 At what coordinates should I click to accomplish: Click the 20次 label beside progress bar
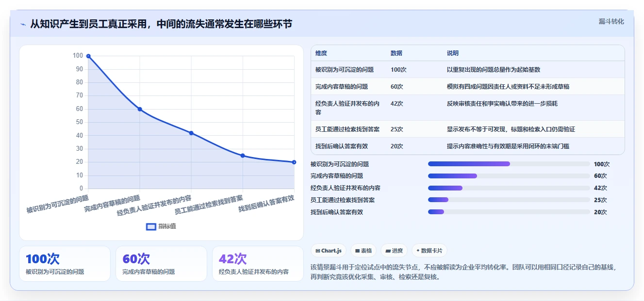click(600, 212)
